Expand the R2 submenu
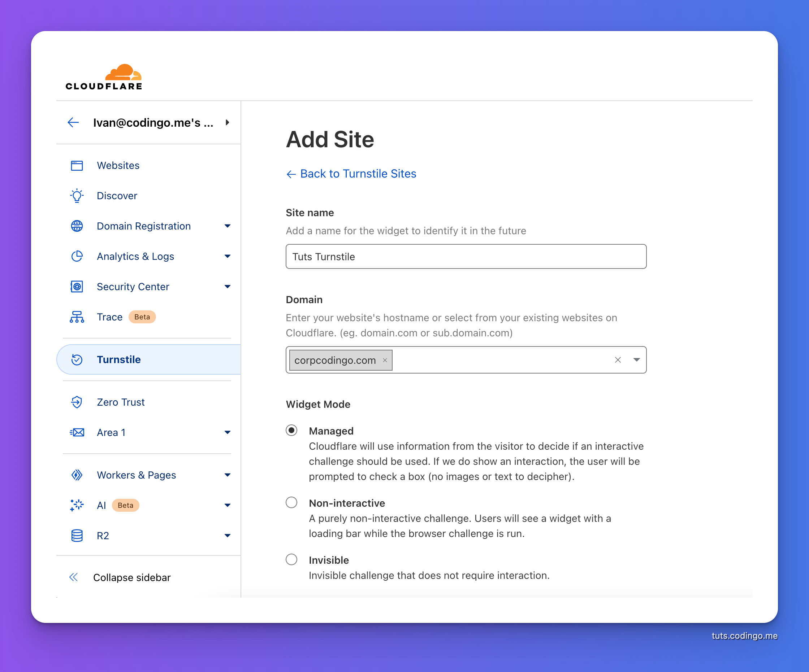This screenshot has height=672, width=809. tap(227, 535)
